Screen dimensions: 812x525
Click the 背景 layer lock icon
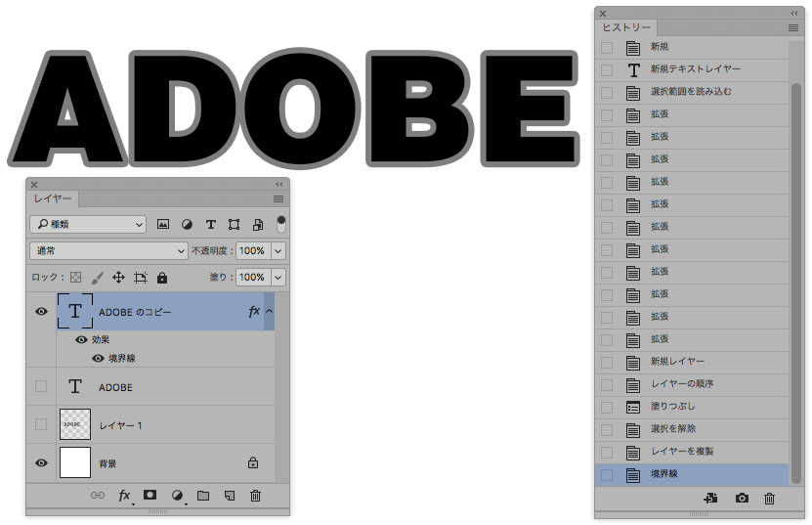tap(253, 462)
